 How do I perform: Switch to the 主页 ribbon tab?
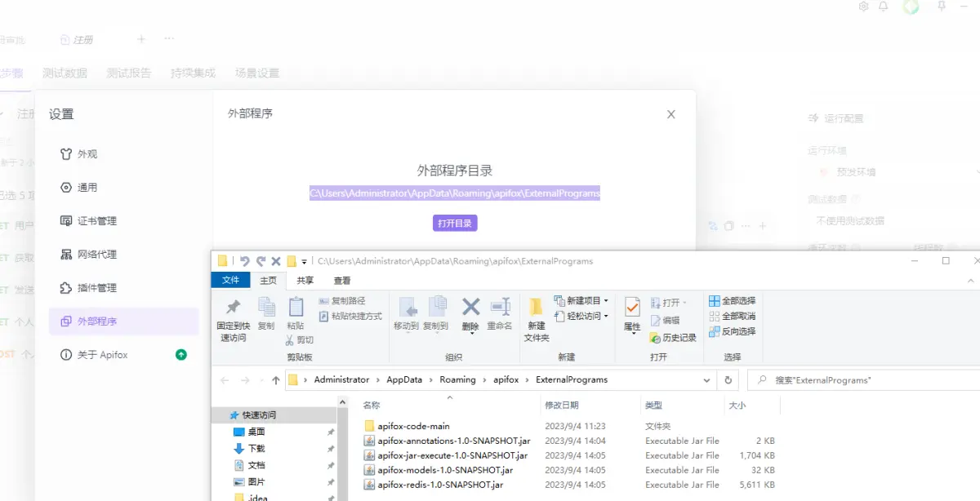pos(269,280)
